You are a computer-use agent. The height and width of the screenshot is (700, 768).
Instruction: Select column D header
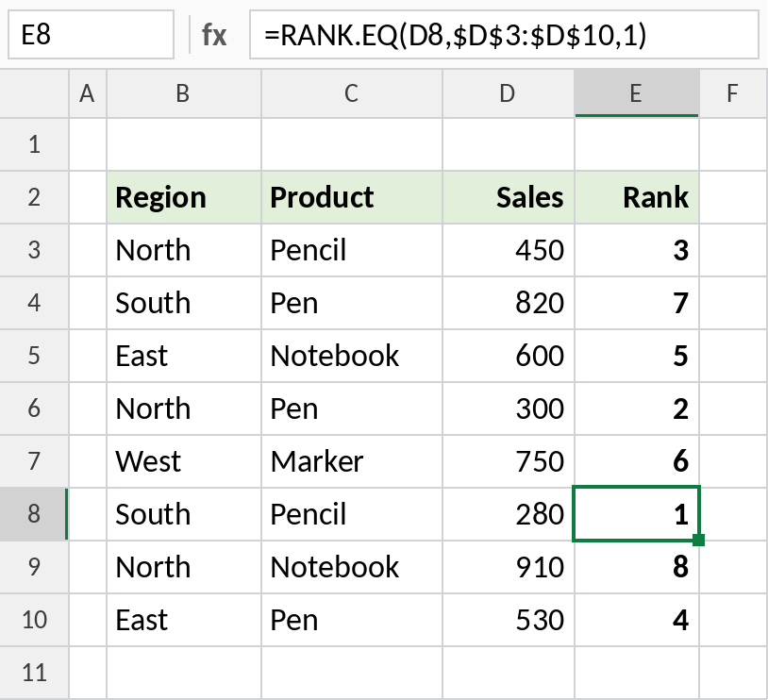coord(509,93)
